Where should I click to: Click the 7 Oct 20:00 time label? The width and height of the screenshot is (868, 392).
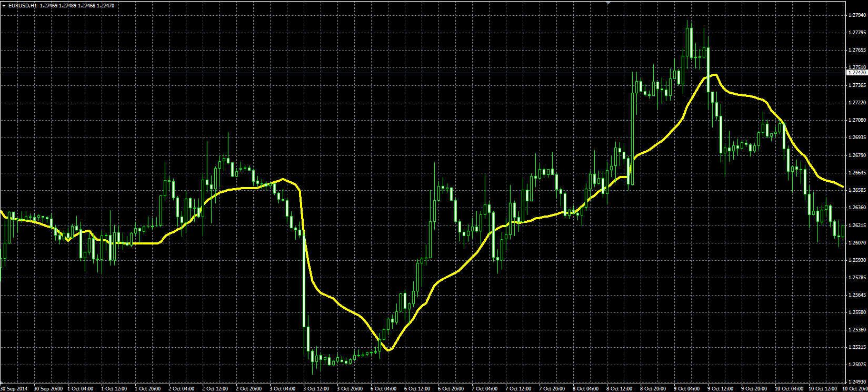coord(553,389)
